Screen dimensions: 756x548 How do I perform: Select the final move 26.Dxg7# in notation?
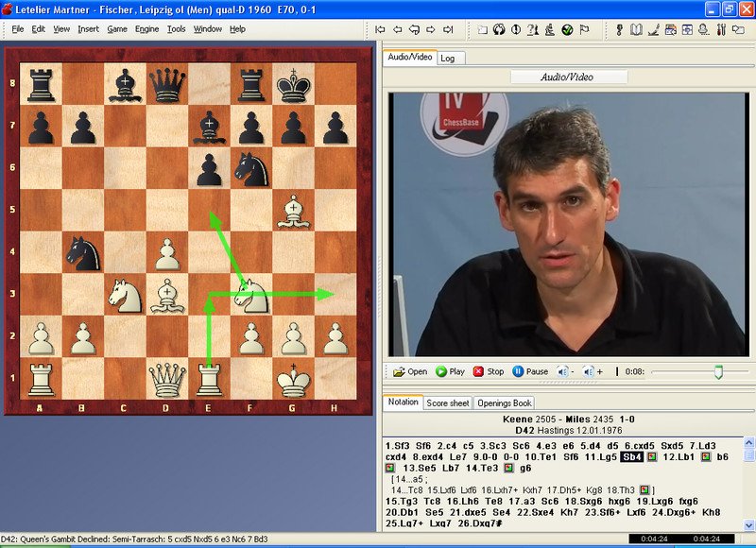480,523
